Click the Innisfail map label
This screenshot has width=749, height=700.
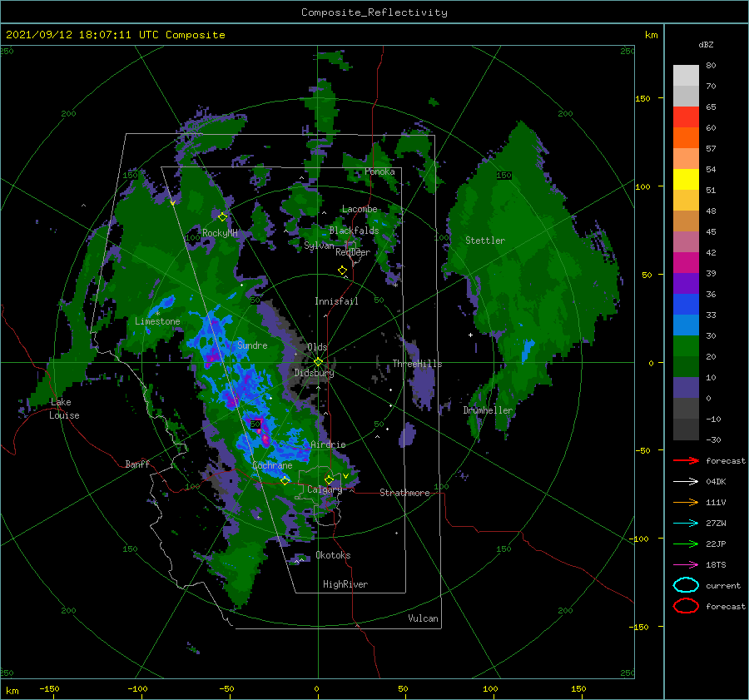(336, 301)
